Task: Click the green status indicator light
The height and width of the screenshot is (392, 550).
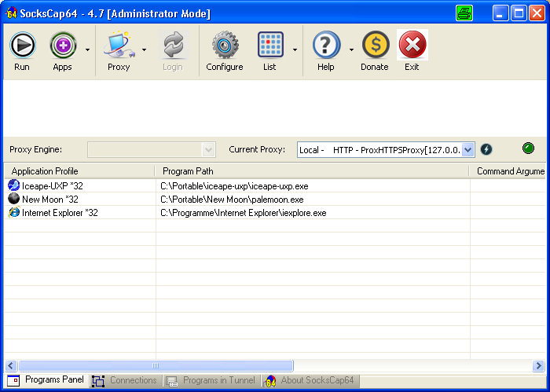Action: coord(528,148)
